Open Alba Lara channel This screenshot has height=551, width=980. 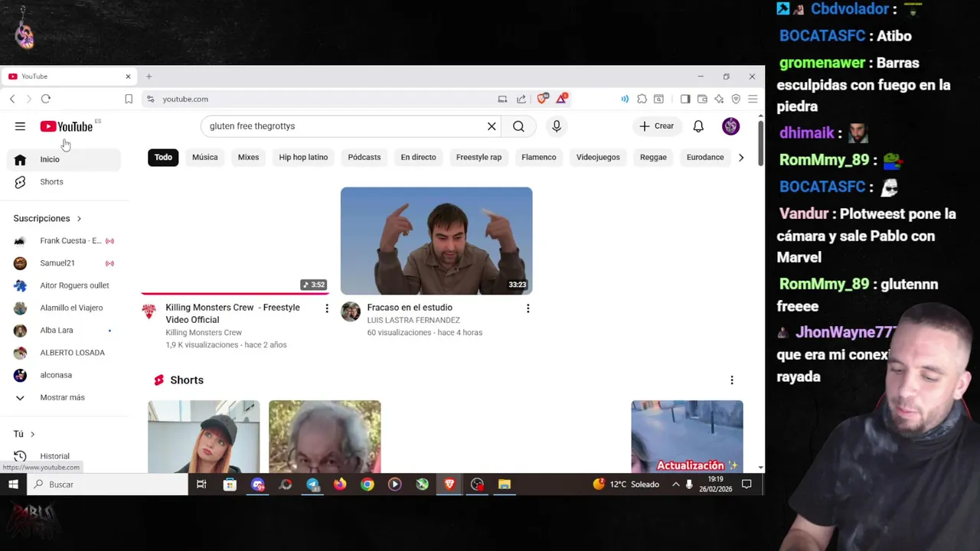[64, 331]
